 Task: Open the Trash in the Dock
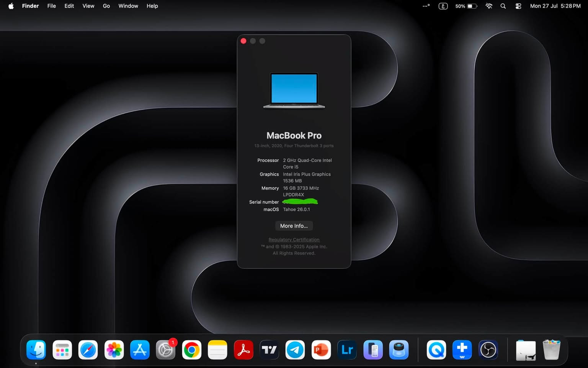(552, 350)
